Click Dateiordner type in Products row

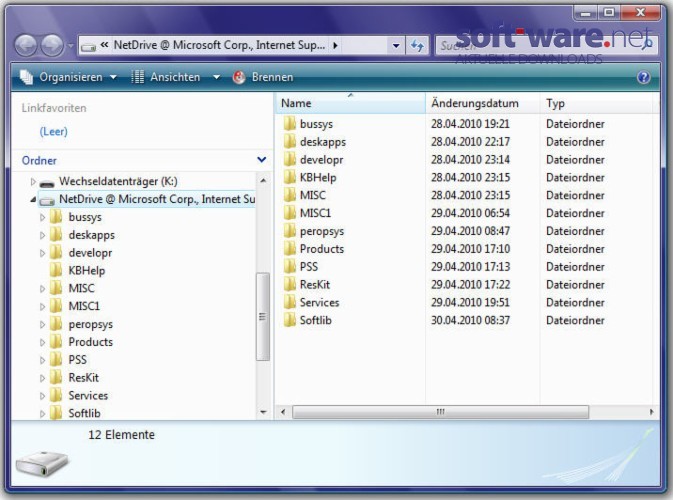pyautogui.click(x=575, y=249)
